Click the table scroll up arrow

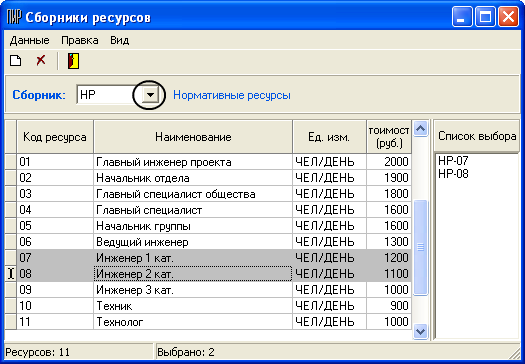[x=420, y=128]
